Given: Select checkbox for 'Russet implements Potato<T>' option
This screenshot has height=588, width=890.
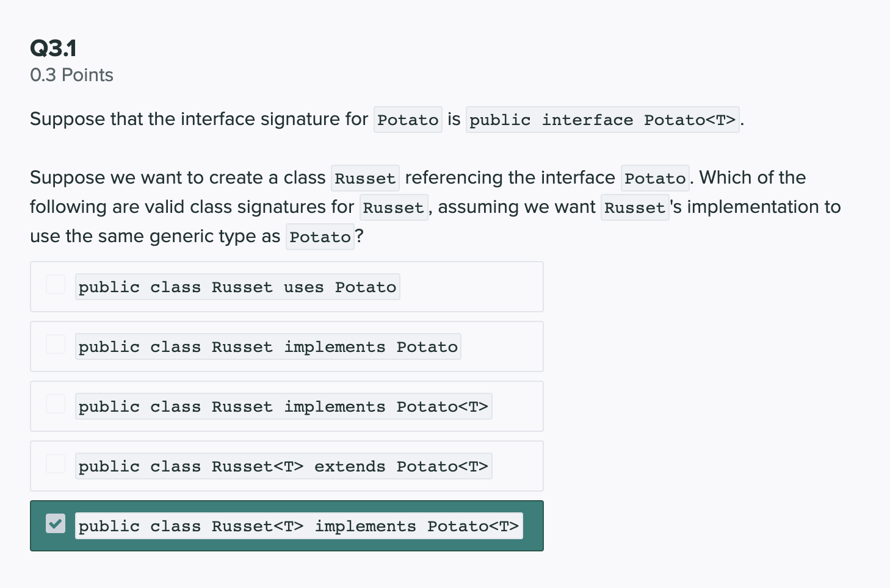Looking at the screenshot, I should point(56,404).
